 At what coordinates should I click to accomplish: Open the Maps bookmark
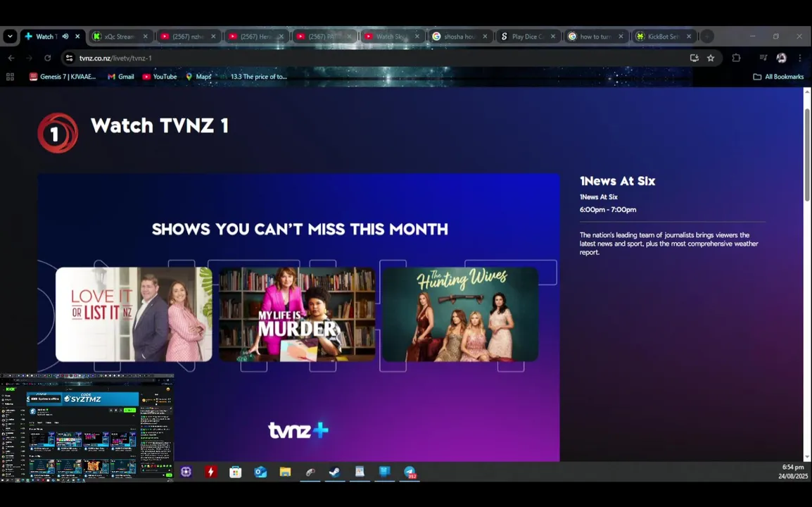pos(198,77)
